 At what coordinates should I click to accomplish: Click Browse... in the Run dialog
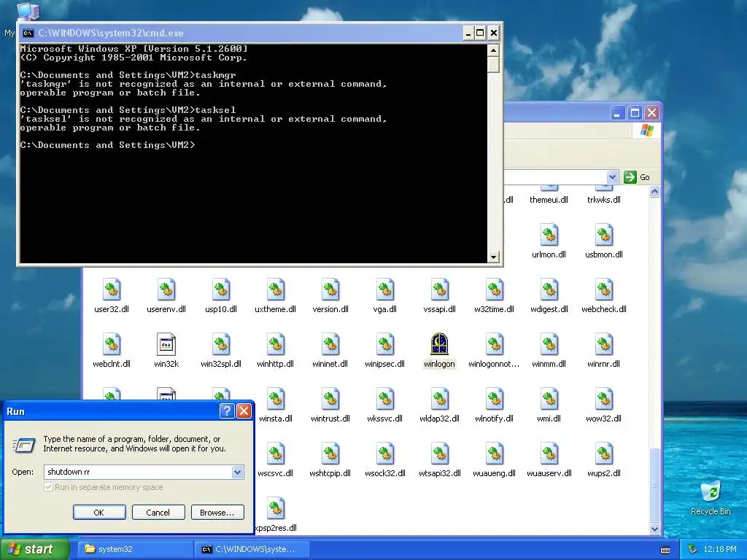click(x=217, y=513)
